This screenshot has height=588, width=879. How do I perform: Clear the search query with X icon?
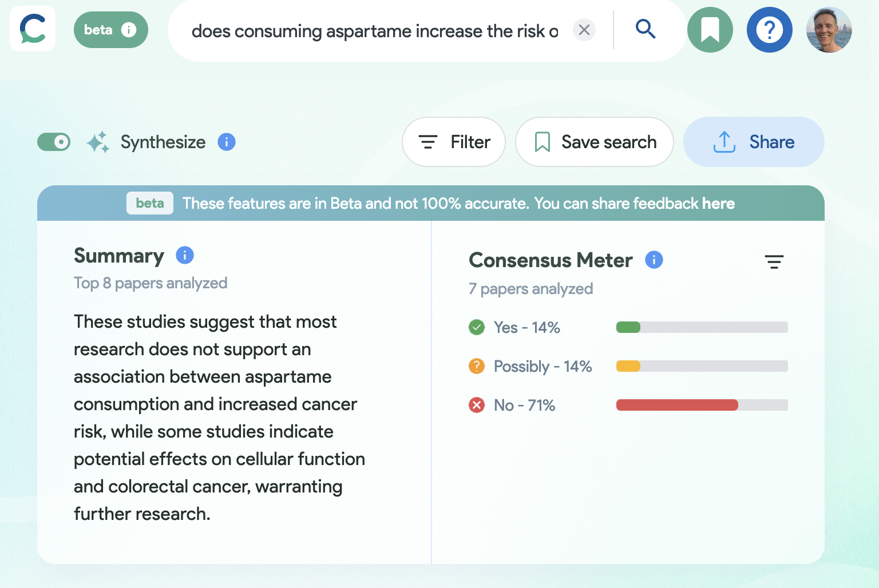[584, 30]
